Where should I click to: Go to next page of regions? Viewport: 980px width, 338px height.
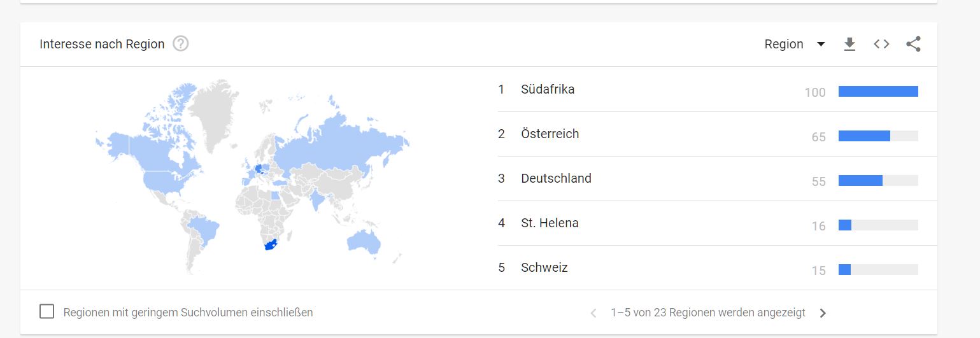pos(823,313)
